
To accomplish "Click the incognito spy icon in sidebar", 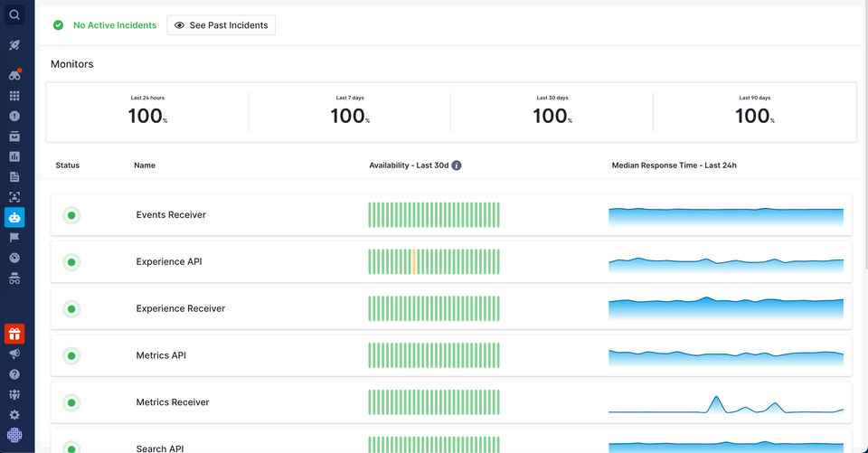I will (14, 278).
